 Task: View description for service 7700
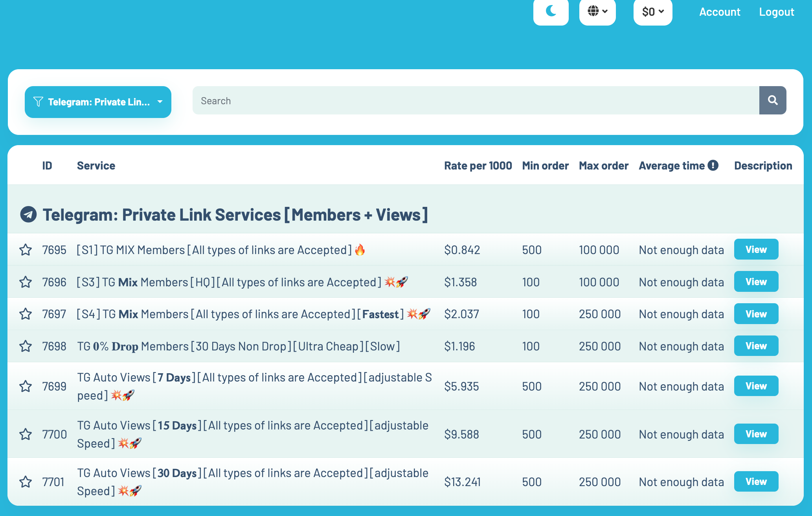coord(756,434)
